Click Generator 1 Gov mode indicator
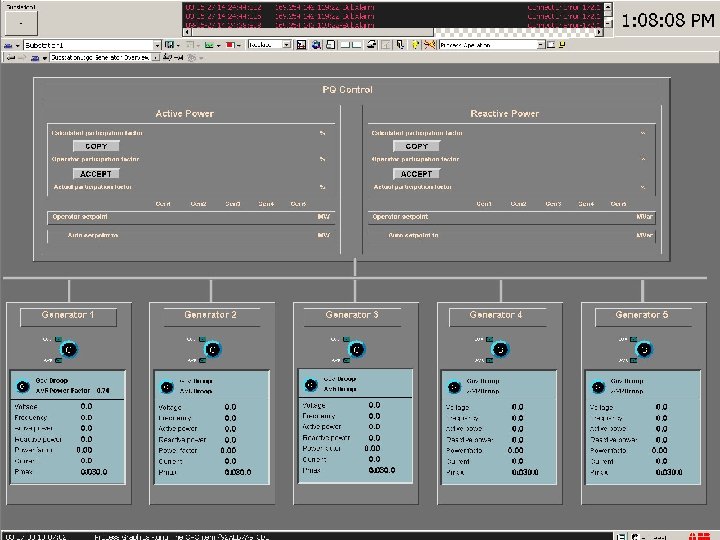 point(58,339)
